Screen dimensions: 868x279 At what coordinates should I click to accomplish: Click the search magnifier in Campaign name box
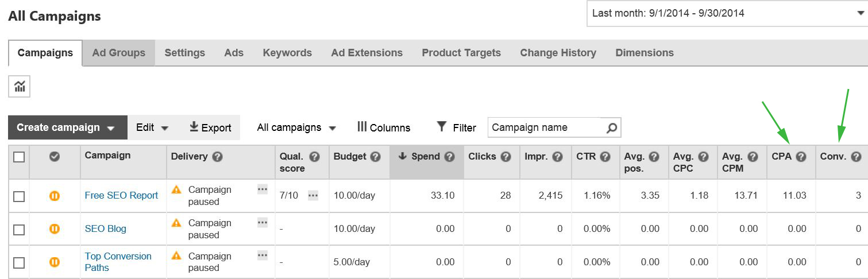(x=612, y=128)
